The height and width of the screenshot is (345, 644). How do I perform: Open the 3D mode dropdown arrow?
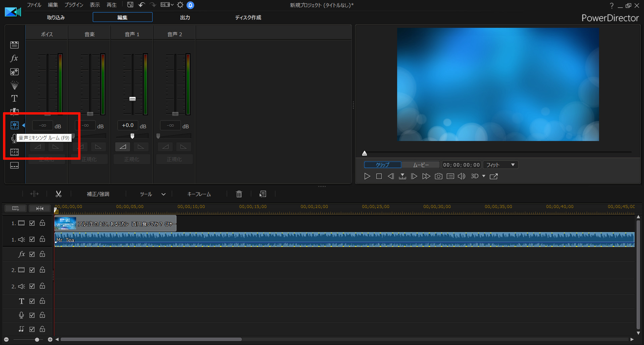point(484,176)
